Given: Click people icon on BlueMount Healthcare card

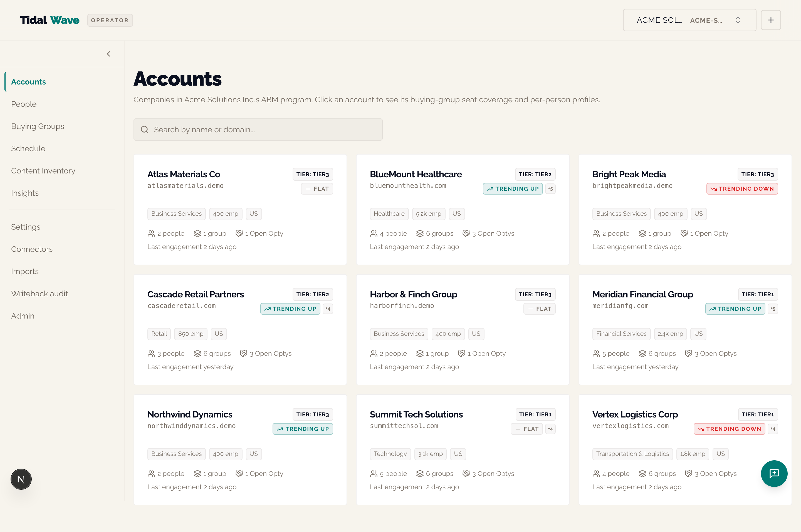Looking at the screenshot, I should pyautogui.click(x=374, y=233).
